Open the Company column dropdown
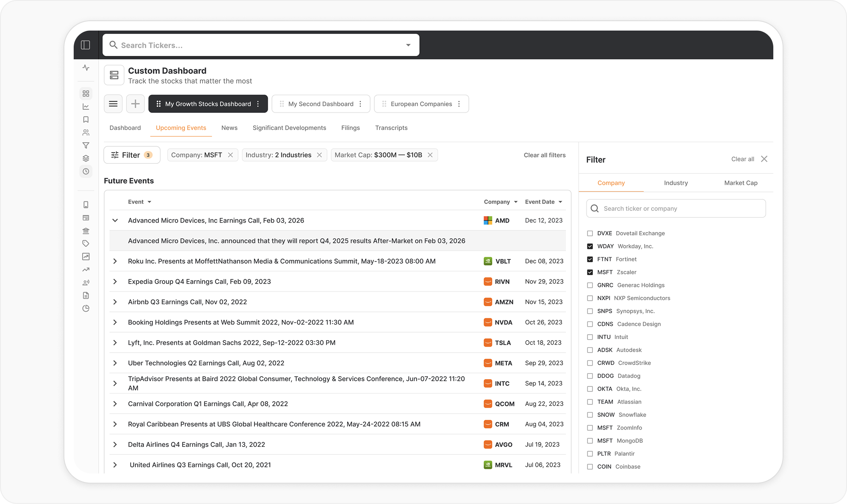The width and height of the screenshot is (847, 504). point(516,202)
